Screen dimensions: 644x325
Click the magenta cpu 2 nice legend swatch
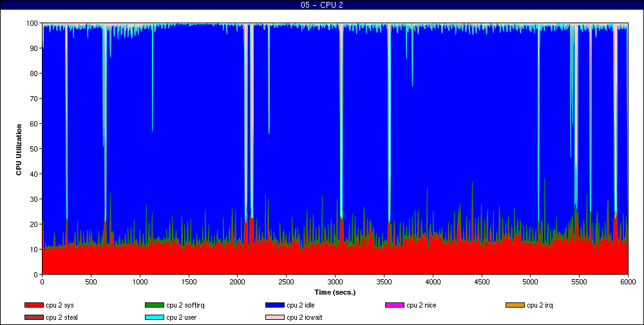[x=394, y=305]
